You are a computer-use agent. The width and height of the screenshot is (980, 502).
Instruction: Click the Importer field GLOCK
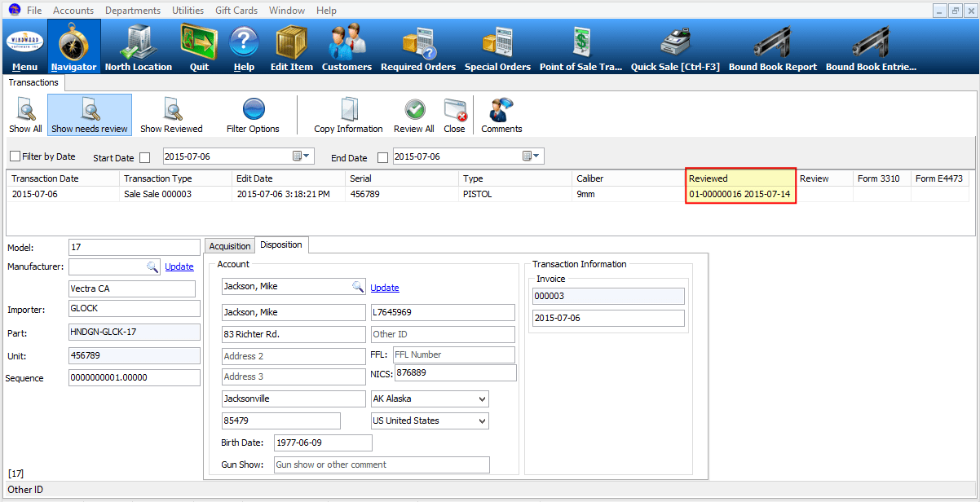[x=135, y=309]
